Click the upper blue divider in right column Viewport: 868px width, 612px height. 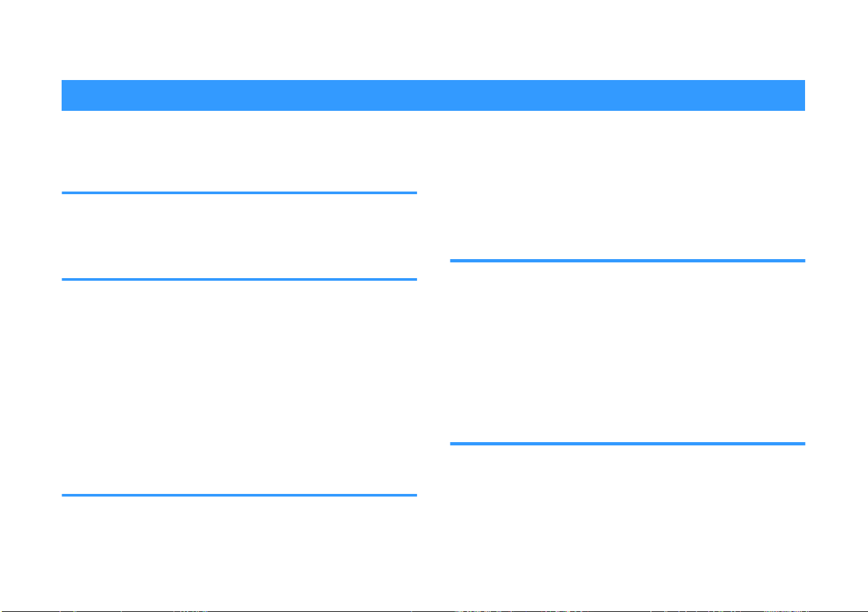(627, 261)
